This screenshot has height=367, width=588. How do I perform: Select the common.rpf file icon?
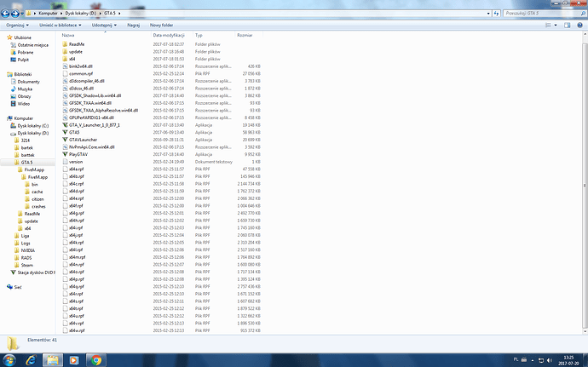pos(65,74)
